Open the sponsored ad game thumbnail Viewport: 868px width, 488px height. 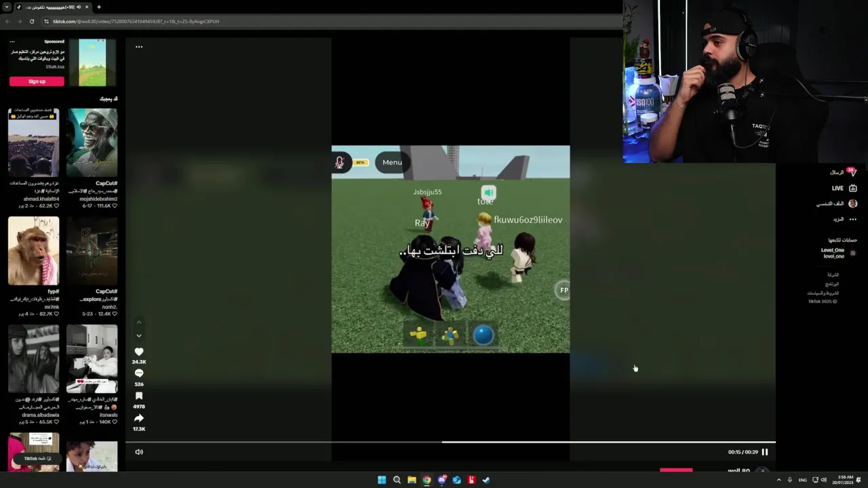pyautogui.click(x=92, y=62)
